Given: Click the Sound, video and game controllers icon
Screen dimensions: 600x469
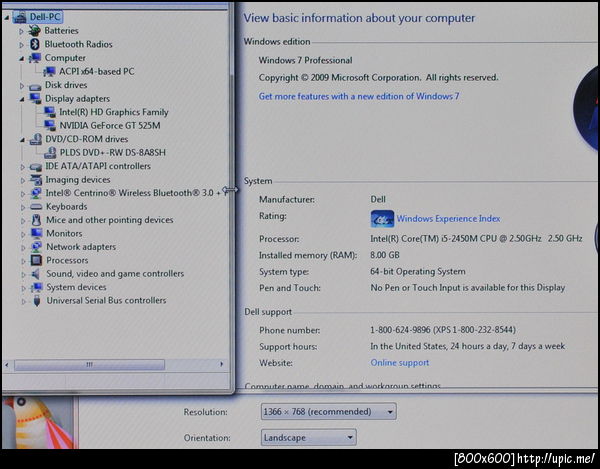Looking at the screenshot, I should point(36,274).
